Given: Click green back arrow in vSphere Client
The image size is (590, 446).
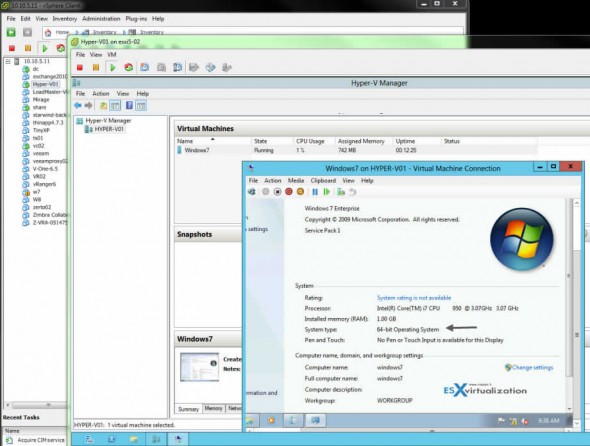Looking at the screenshot, I should [11, 32].
